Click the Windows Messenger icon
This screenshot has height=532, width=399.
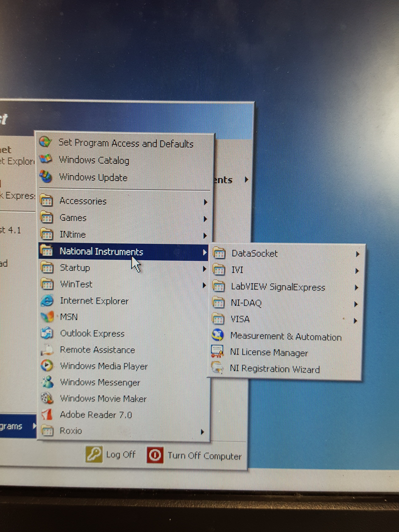[47, 382]
